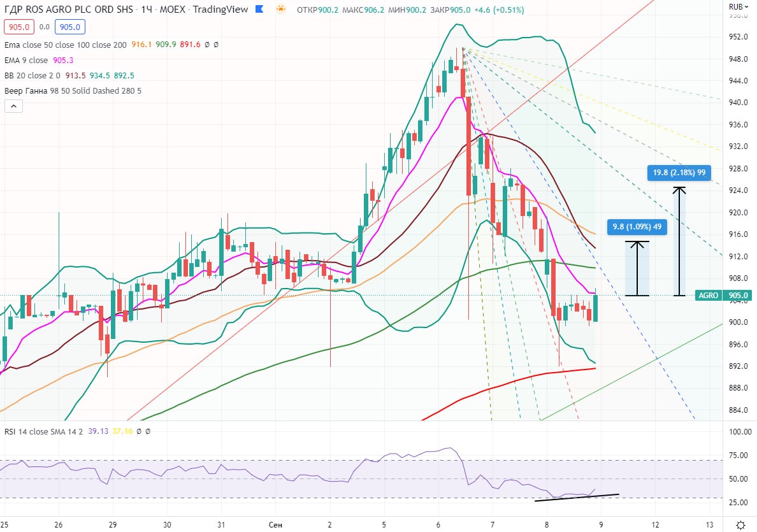Click the symbol title ГДР ROS AGRO PLC
Viewport: 757px width, 532px height.
coord(69,9)
